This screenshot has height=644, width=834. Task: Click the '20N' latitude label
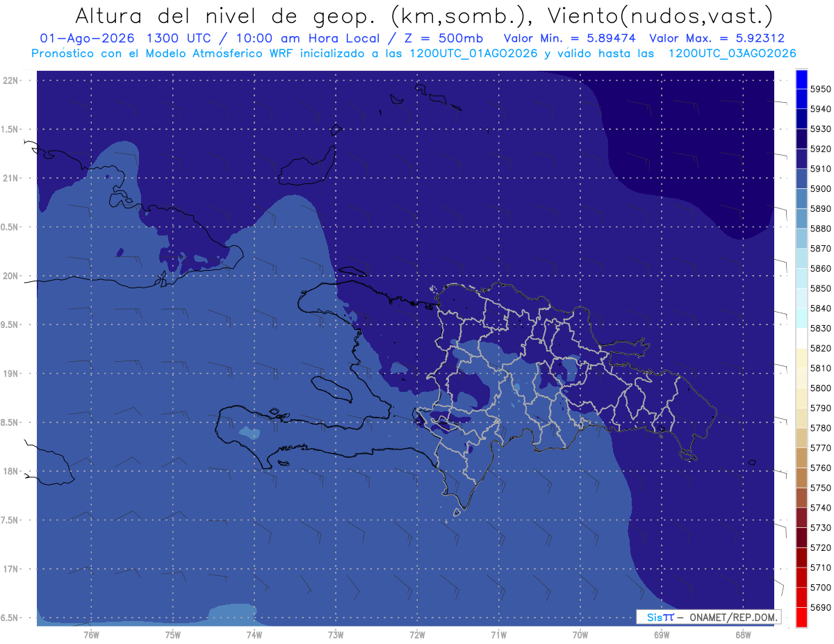[x=11, y=276]
